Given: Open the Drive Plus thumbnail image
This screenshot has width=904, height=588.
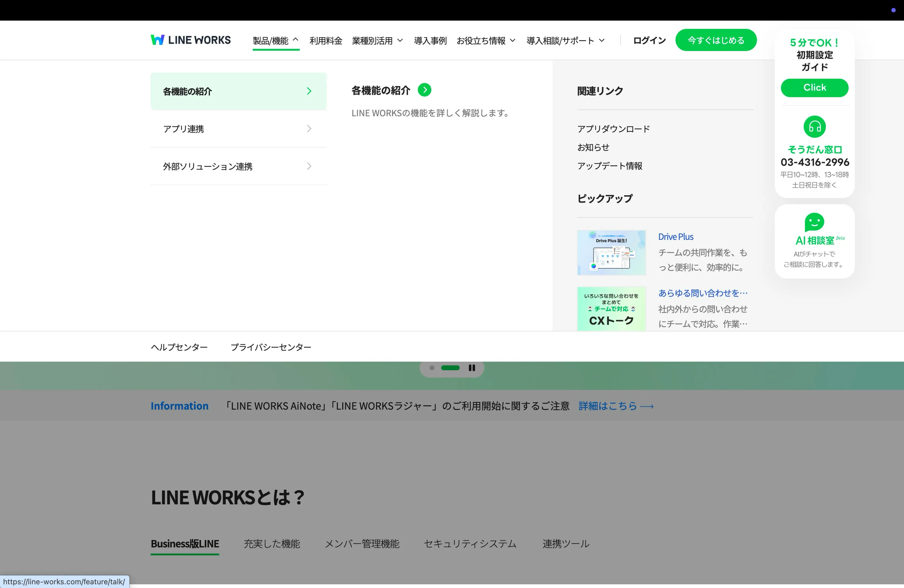Looking at the screenshot, I should (611, 252).
